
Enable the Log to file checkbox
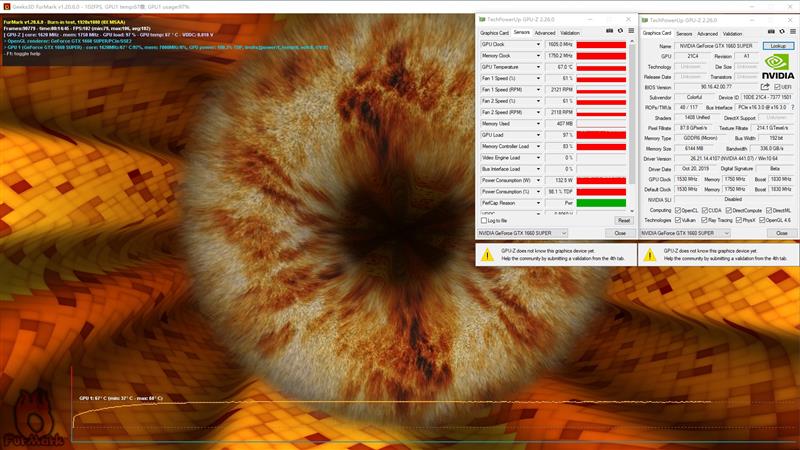click(484, 220)
